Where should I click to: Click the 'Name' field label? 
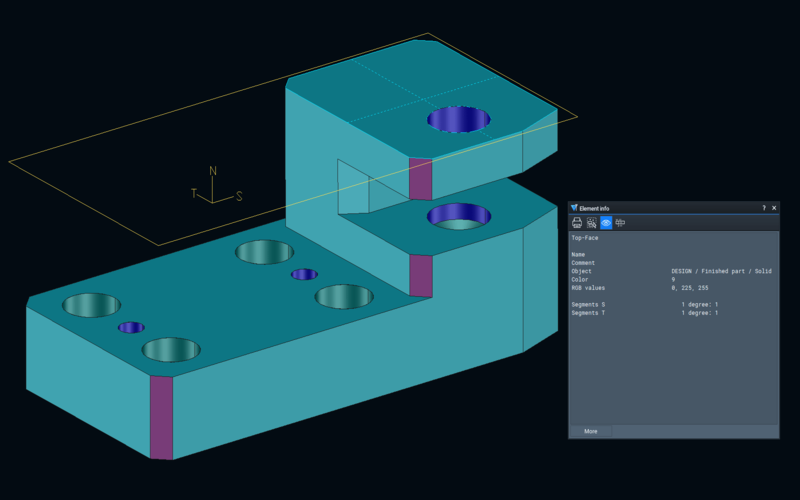(x=578, y=255)
